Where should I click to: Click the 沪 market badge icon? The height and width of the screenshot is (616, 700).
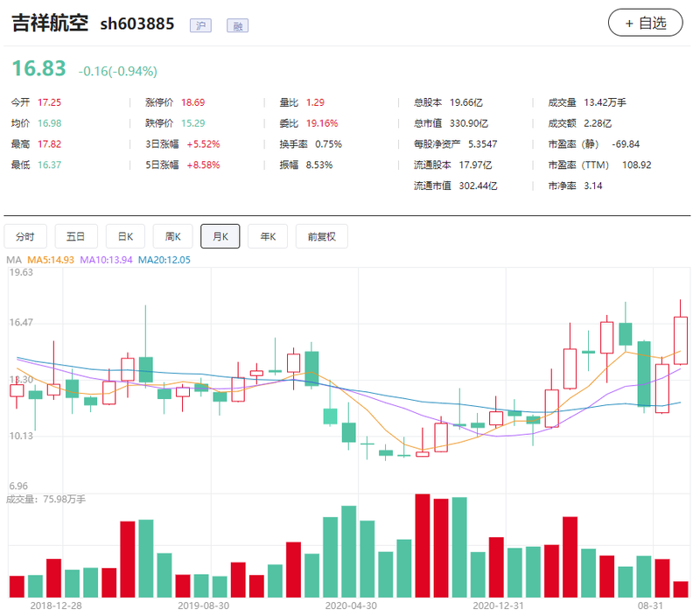pos(200,26)
